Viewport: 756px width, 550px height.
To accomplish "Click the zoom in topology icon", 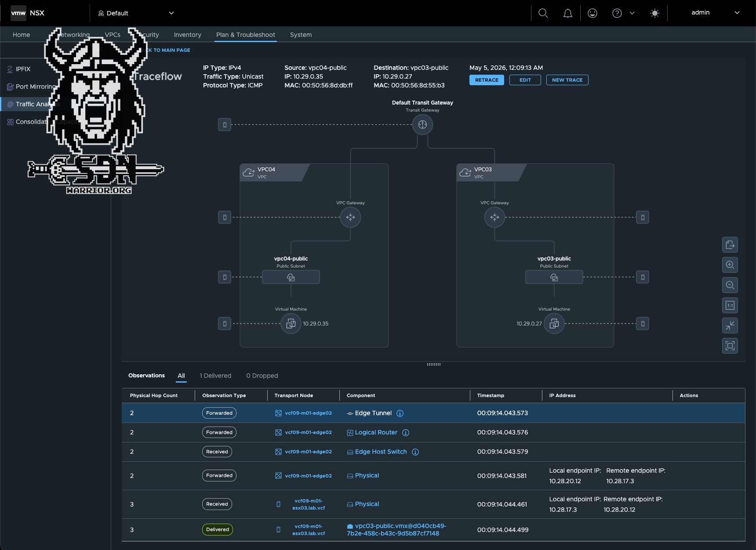I will pos(730,265).
